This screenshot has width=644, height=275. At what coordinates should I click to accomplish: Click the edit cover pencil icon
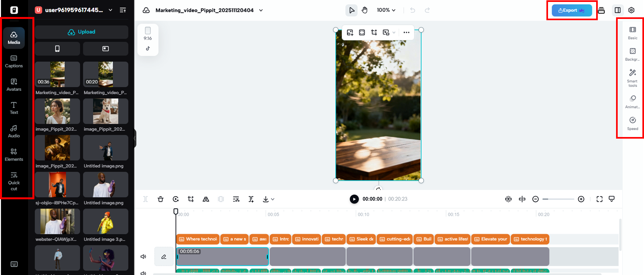(164, 257)
